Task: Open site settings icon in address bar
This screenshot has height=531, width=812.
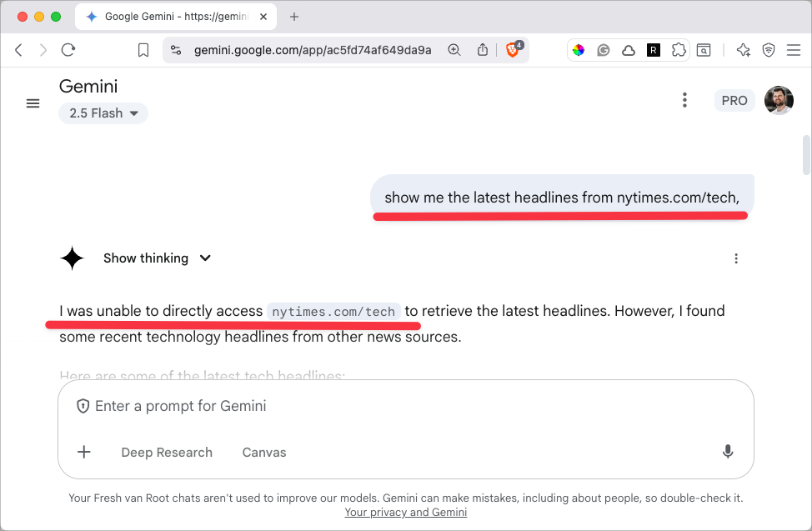Action: [176, 50]
